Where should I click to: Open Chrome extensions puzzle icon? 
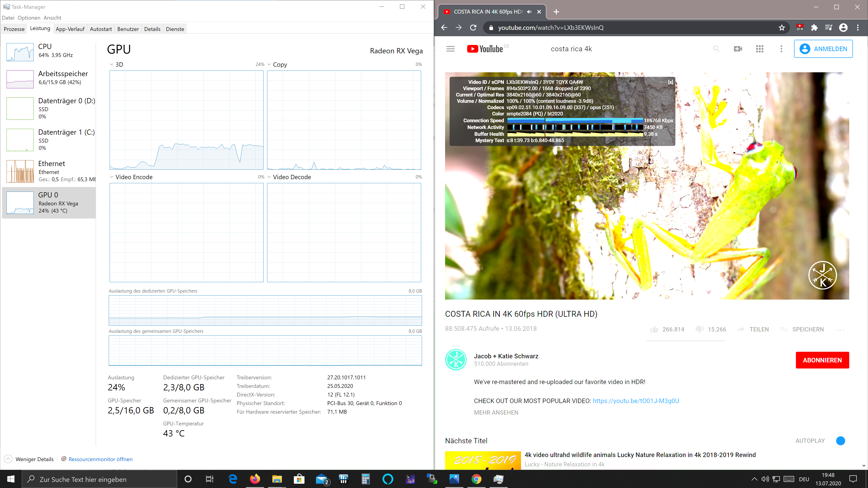coord(814,28)
